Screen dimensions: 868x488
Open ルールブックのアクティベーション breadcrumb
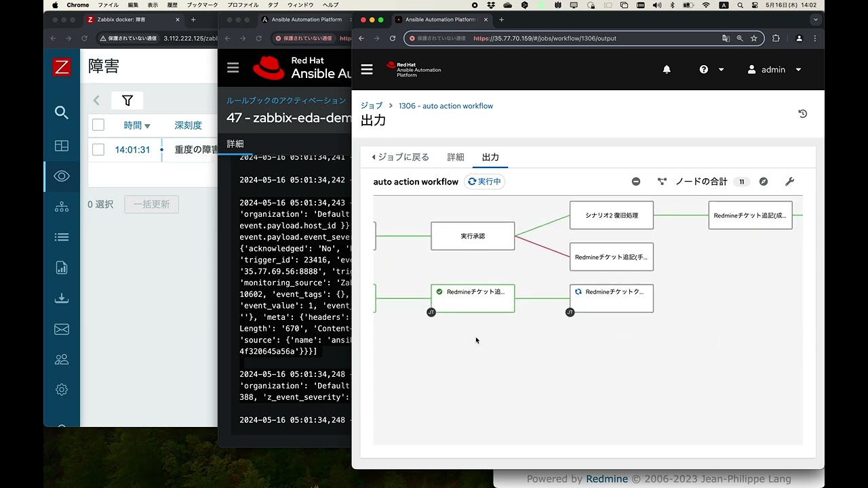coord(286,100)
